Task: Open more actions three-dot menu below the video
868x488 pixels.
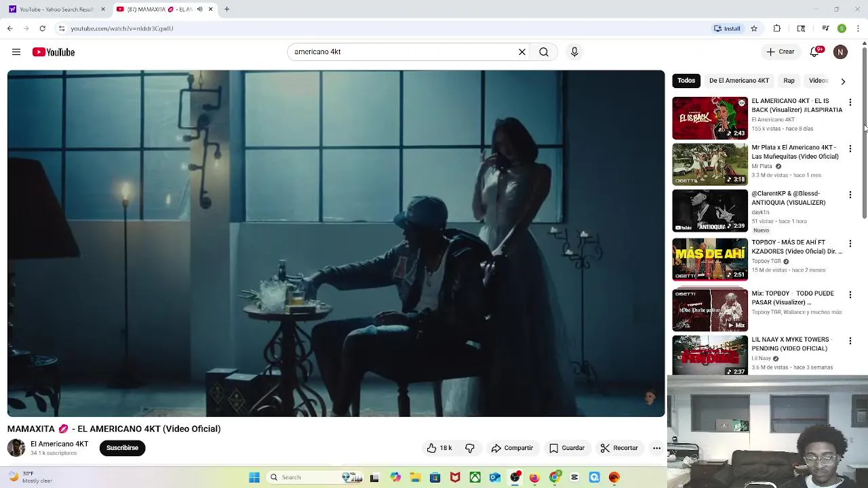Action: [x=656, y=448]
